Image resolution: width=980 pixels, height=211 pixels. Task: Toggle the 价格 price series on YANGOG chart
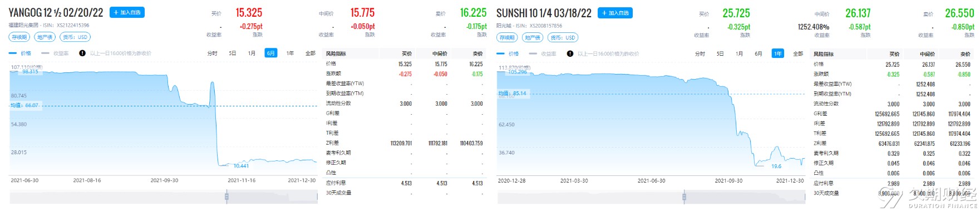click(x=21, y=53)
